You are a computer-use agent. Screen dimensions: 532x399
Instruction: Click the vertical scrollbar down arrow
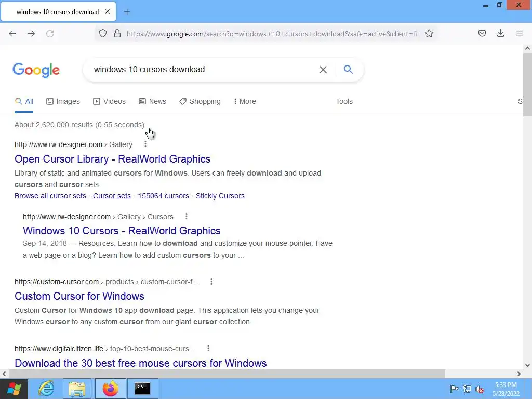(x=527, y=365)
